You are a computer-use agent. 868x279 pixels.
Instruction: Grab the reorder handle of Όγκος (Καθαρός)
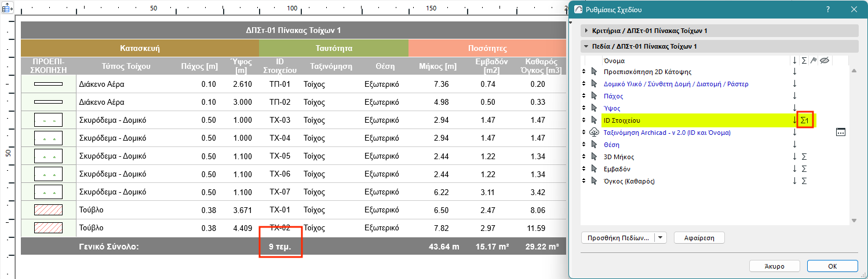[x=583, y=181]
